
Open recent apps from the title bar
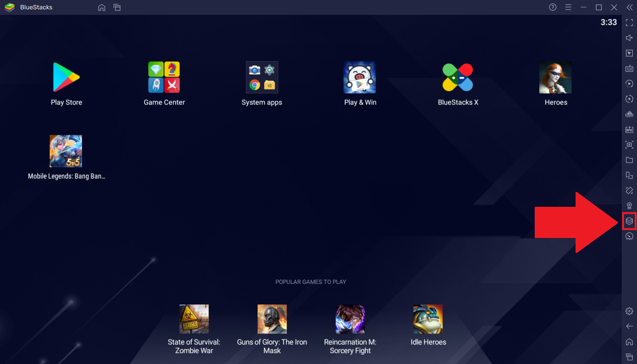117,7
